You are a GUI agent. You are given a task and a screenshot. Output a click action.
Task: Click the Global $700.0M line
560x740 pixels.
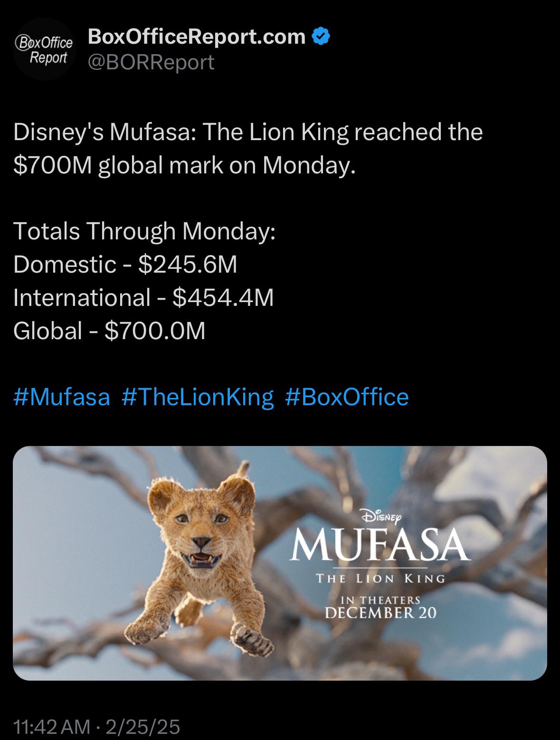109,331
